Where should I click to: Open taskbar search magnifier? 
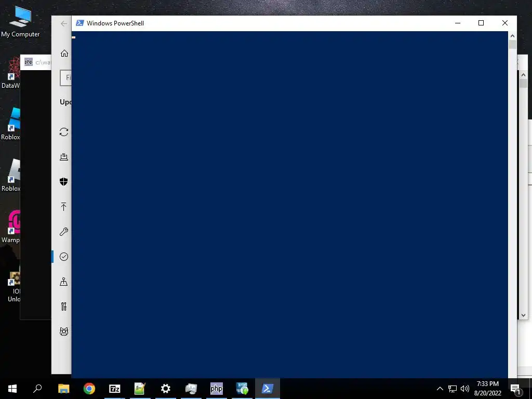click(x=37, y=389)
